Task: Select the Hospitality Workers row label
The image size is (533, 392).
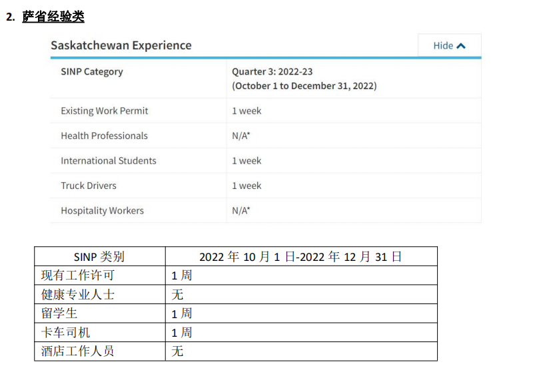Action: (102, 210)
